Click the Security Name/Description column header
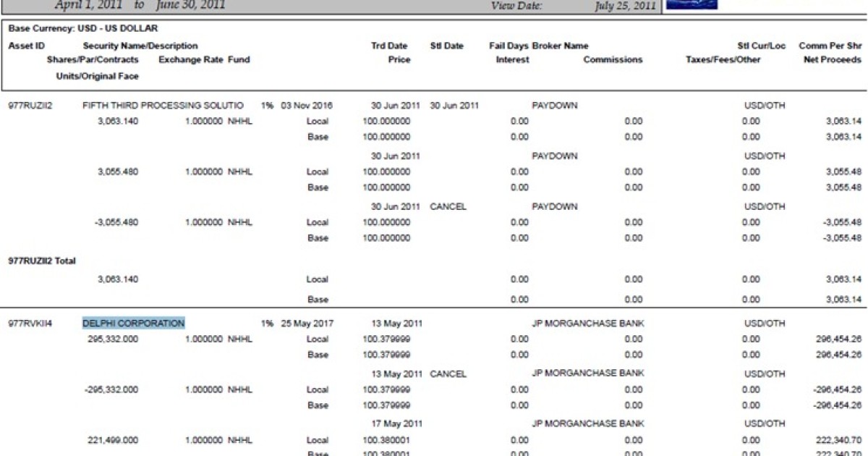This screenshot has width=868, height=456. (140, 46)
